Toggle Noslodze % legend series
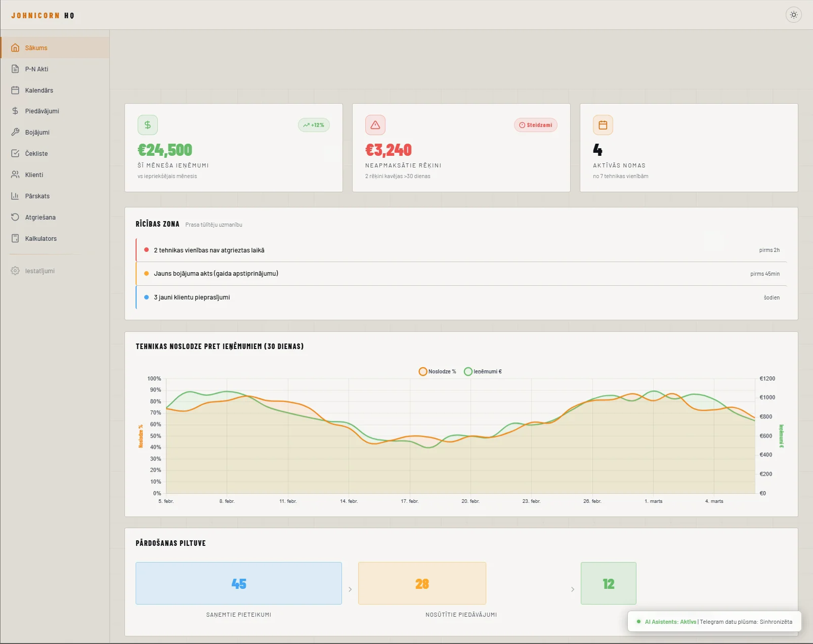 [438, 371]
